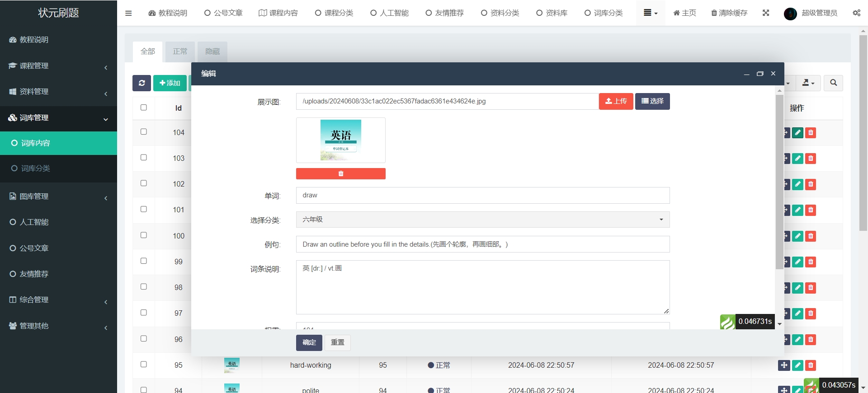Expand the 图库管理 sidebar menu
This screenshot has width=868, height=393.
point(58,196)
